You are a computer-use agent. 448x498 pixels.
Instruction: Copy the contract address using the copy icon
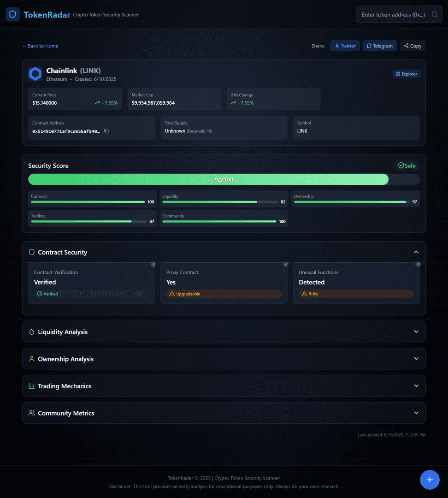[x=106, y=131]
